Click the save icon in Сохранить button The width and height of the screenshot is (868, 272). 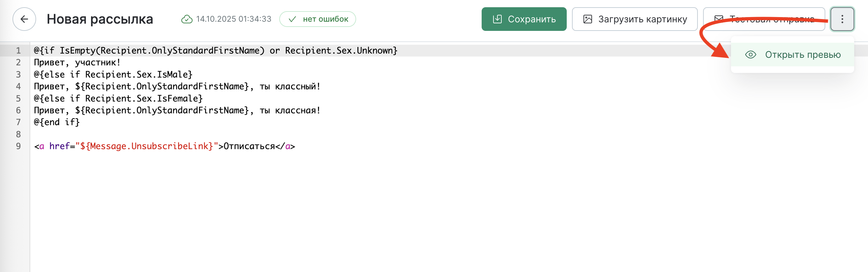click(x=497, y=19)
